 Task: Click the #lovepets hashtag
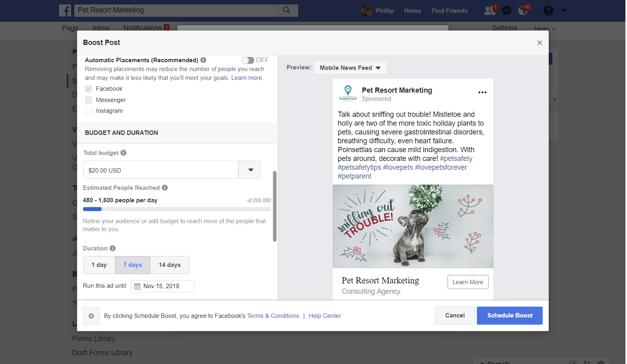398,167
